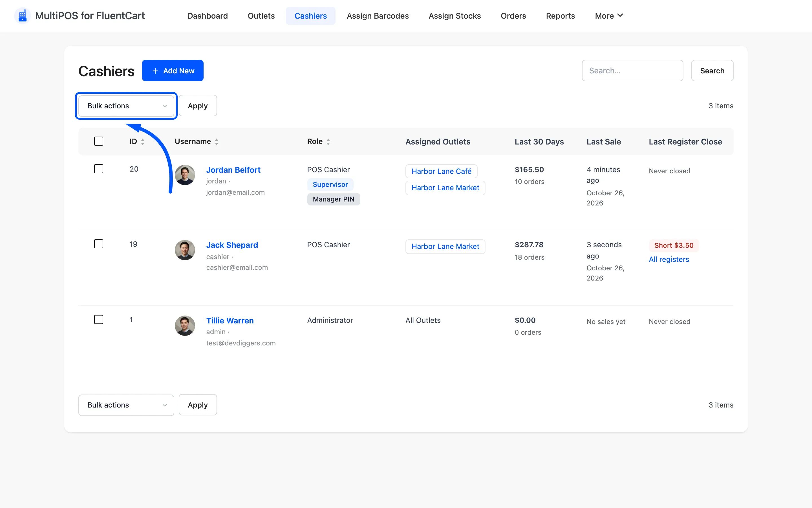Click the Supervisor badge
Image resolution: width=812 pixels, height=508 pixels.
[x=330, y=185]
